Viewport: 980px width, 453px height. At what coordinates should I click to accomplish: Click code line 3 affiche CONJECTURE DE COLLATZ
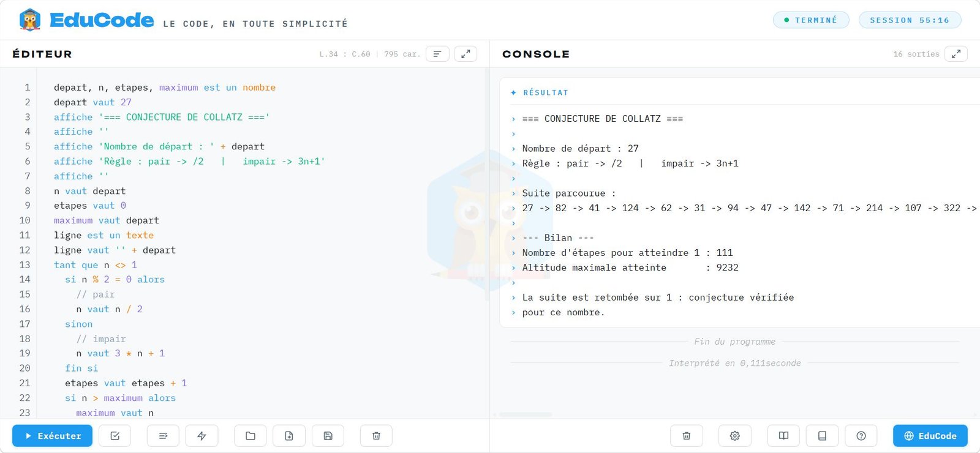[x=162, y=117]
